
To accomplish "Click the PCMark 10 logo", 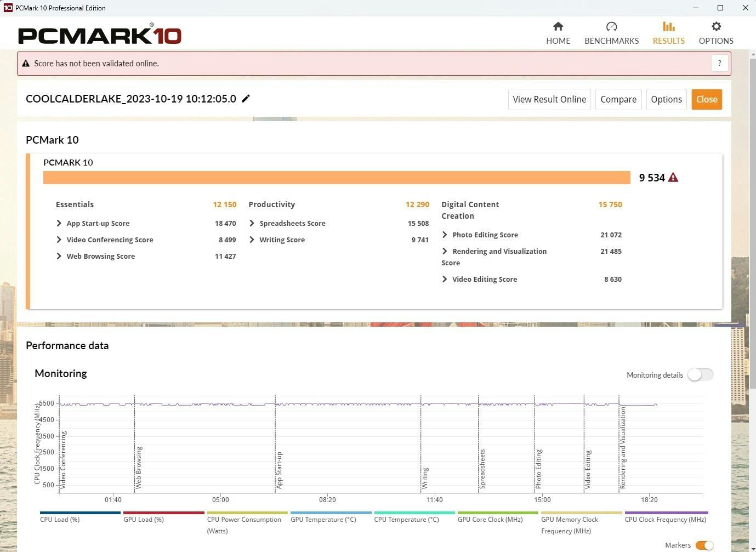I will point(100,34).
